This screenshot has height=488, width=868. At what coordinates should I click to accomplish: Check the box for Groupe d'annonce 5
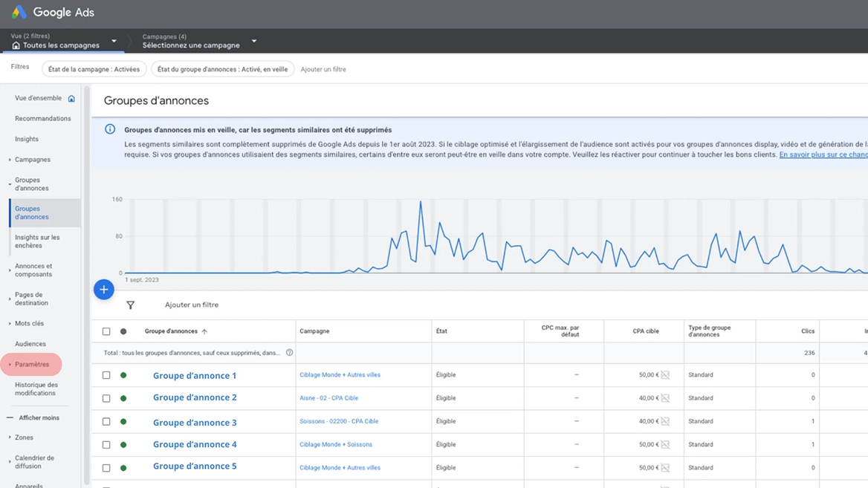[x=106, y=468]
